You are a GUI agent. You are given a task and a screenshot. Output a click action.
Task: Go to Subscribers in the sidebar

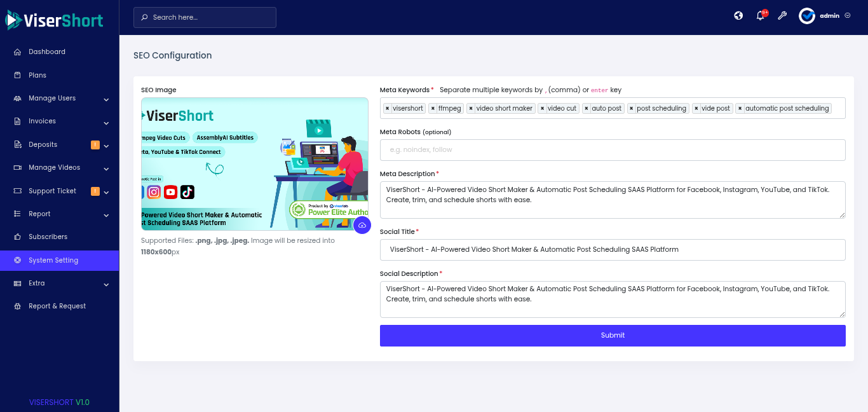[48, 237]
